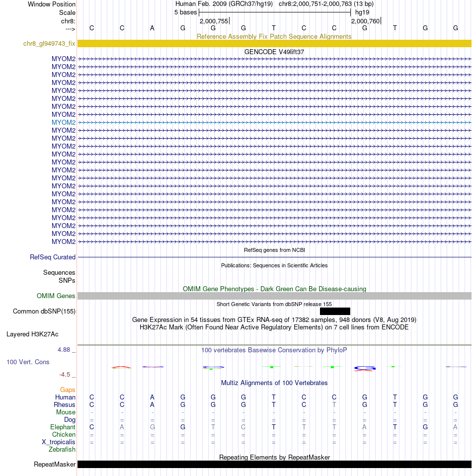Image resolution: width=472 pixels, height=476 pixels.
Task: Click the SNPs track label
Action: point(67,281)
